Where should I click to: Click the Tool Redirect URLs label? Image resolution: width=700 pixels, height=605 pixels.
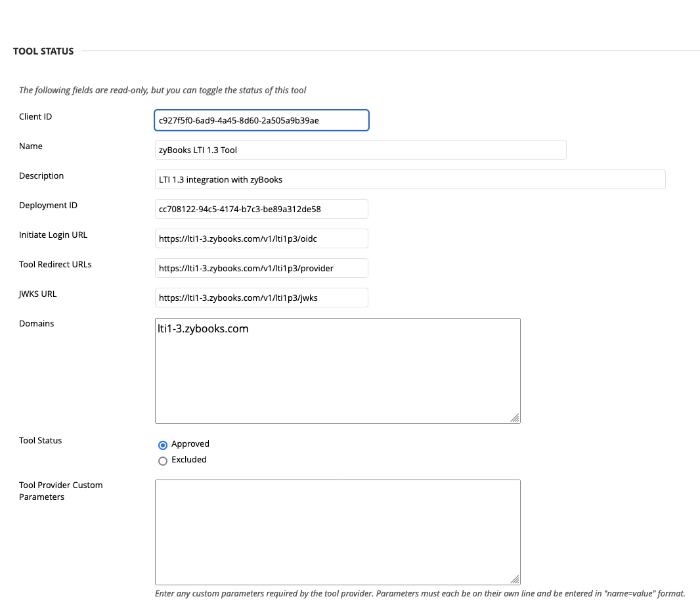coord(55,265)
